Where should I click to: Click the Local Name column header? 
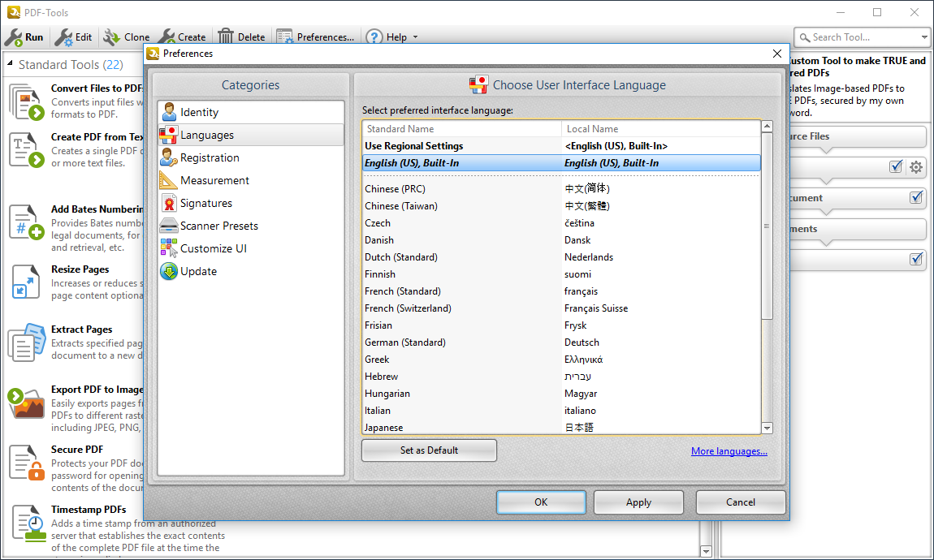pos(660,129)
